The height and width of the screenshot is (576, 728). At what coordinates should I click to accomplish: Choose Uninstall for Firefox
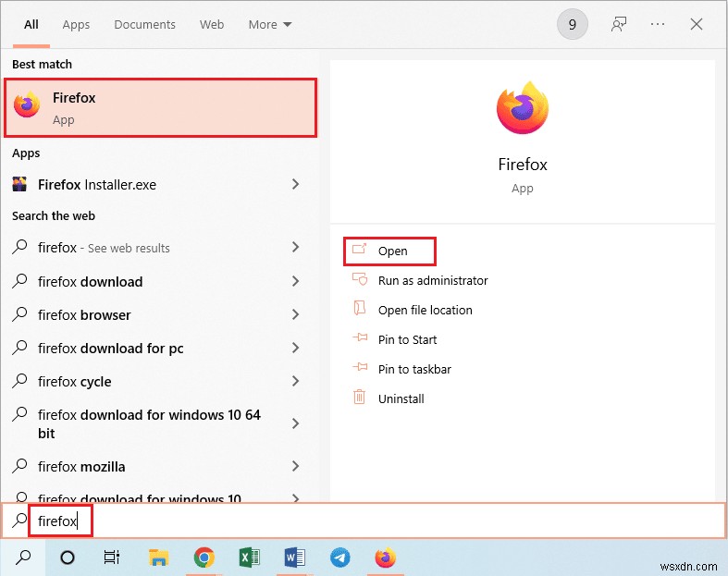point(401,398)
